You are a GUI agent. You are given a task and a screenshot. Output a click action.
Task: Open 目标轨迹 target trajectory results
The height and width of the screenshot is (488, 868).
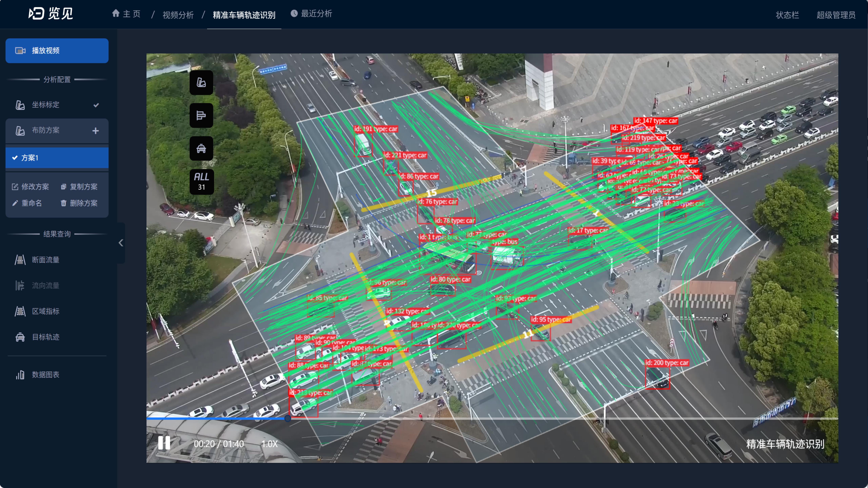(45, 337)
